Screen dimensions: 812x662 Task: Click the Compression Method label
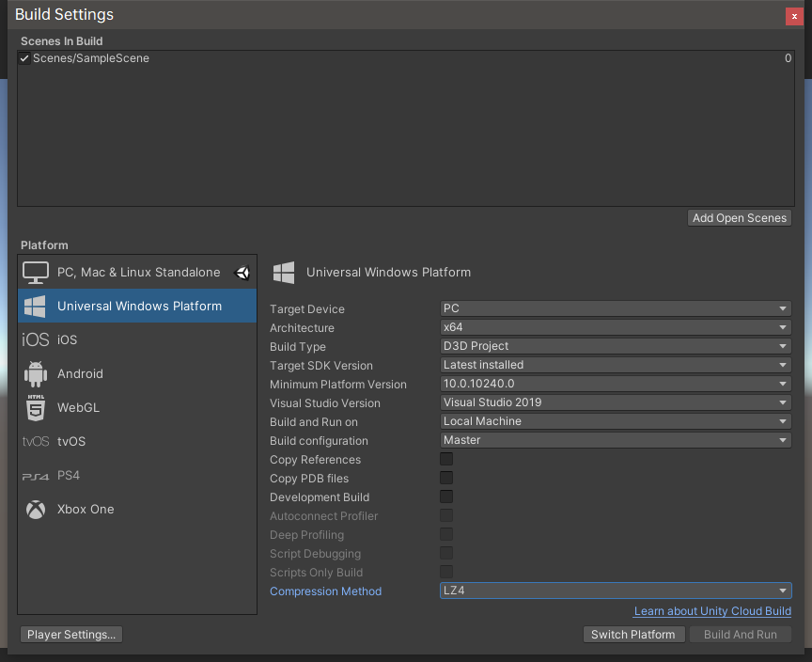coord(326,591)
